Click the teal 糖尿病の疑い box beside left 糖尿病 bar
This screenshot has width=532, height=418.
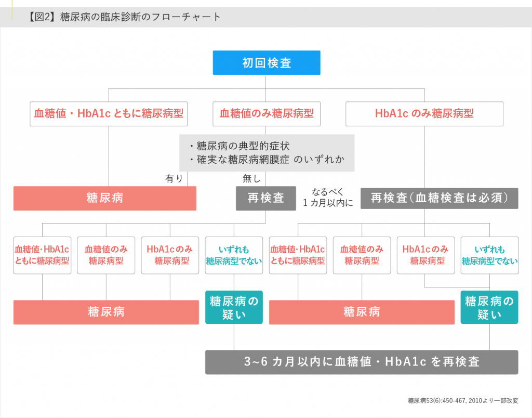(x=234, y=307)
